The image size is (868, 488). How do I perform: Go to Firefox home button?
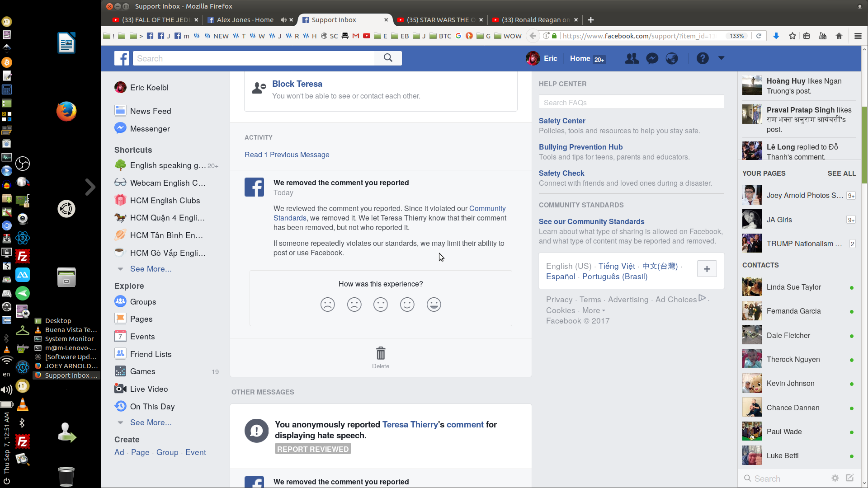pos(839,36)
